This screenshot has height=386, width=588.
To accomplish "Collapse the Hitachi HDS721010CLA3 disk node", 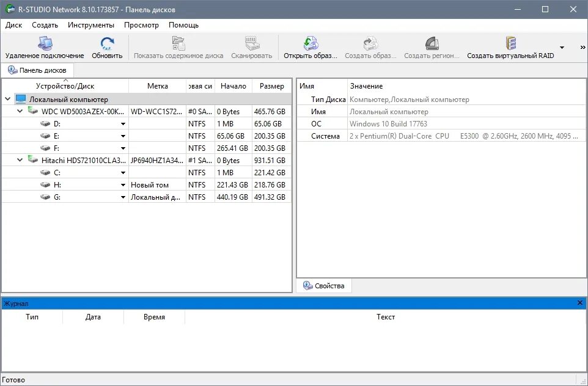I will pyautogui.click(x=20, y=161).
